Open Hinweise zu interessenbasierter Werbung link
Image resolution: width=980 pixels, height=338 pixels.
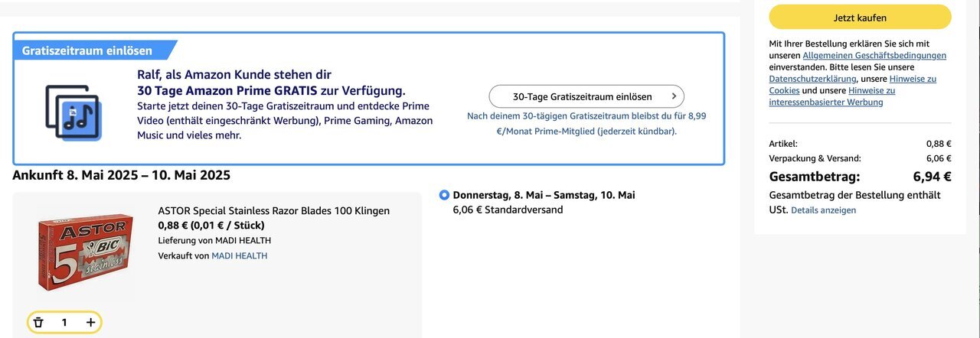(x=832, y=96)
